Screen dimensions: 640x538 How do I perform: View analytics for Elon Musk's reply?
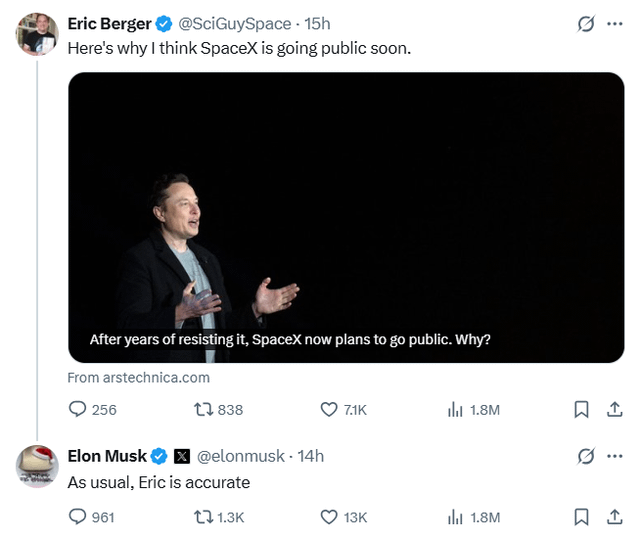point(455,517)
